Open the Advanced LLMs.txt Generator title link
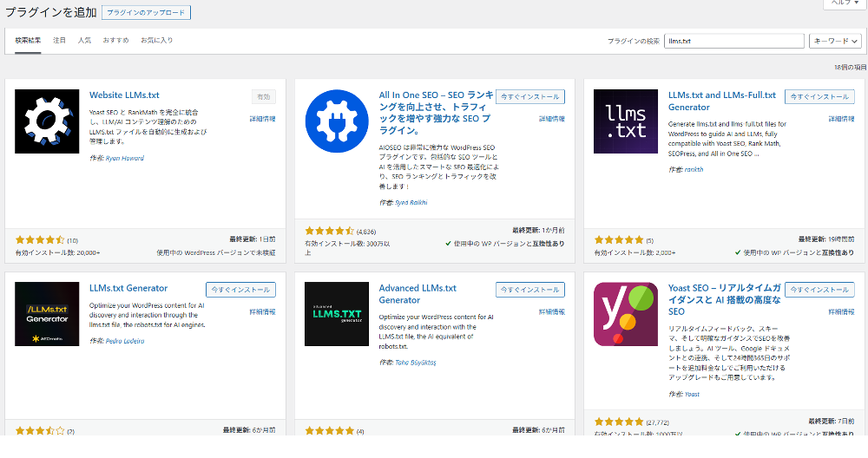 418,294
